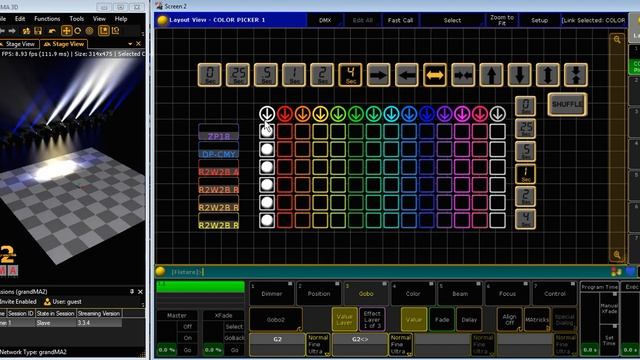Click the XFade GoBack button
640x360 pixels.
(x=234, y=338)
